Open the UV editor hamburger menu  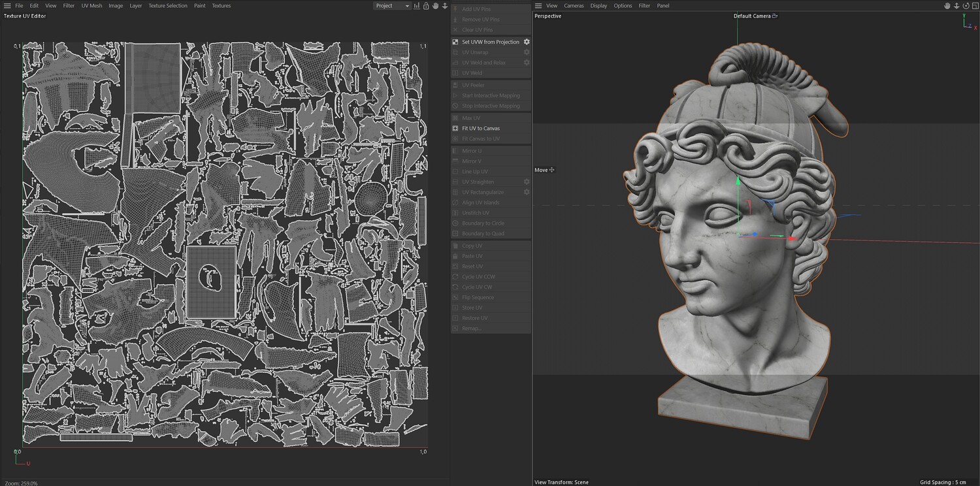coord(7,6)
